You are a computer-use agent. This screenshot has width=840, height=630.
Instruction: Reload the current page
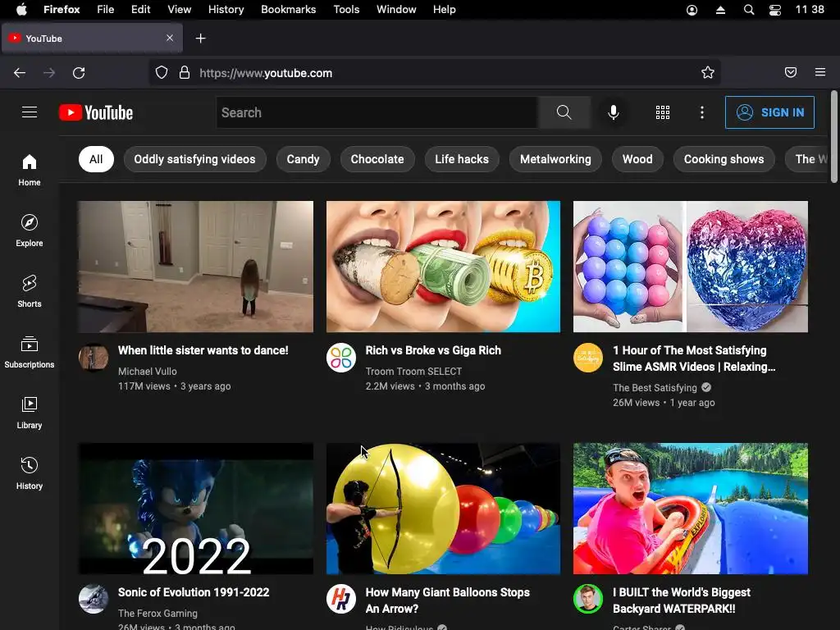(79, 73)
